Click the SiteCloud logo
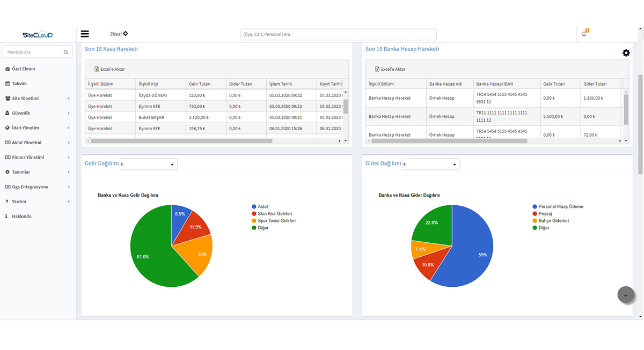Screen dimensions: 644x350 (38, 35)
